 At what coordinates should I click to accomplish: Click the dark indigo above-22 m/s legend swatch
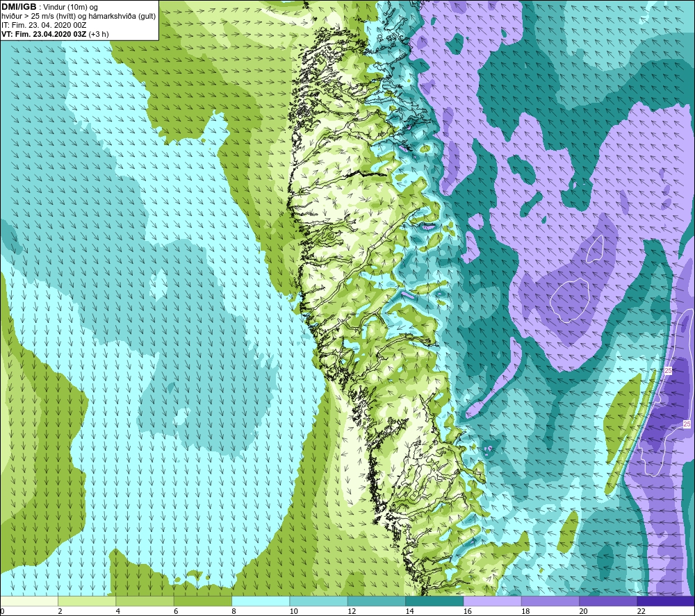[666, 601]
